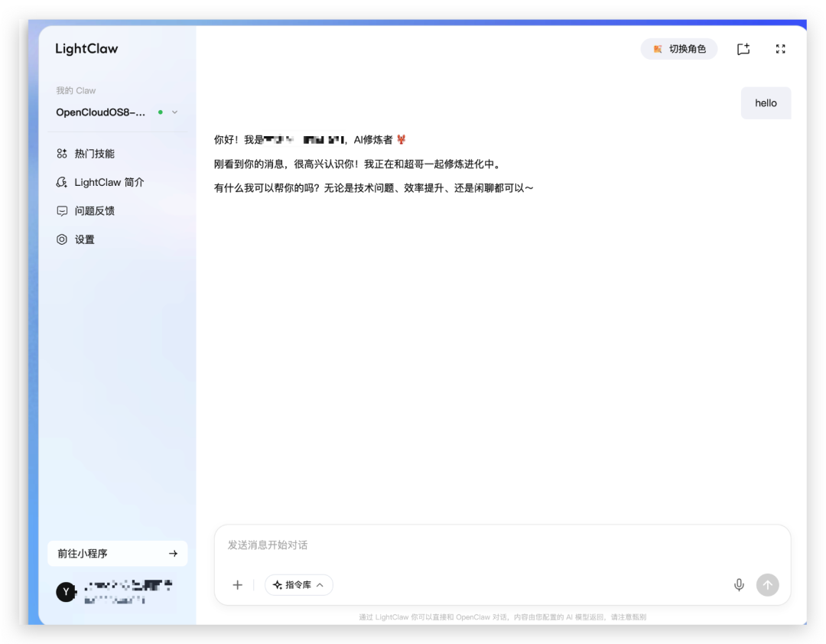This screenshot has width=826, height=644.
Task: Click the Y user avatar
Action: (x=67, y=592)
